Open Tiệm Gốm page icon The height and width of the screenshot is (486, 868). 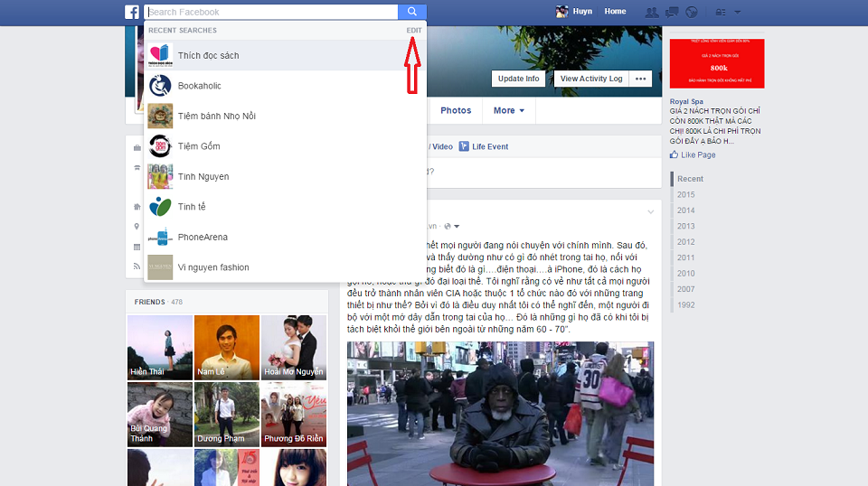[x=160, y=146]
